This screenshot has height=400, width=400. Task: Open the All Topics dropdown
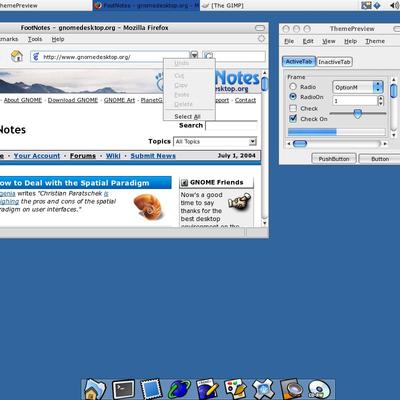(x=215, y=142)
